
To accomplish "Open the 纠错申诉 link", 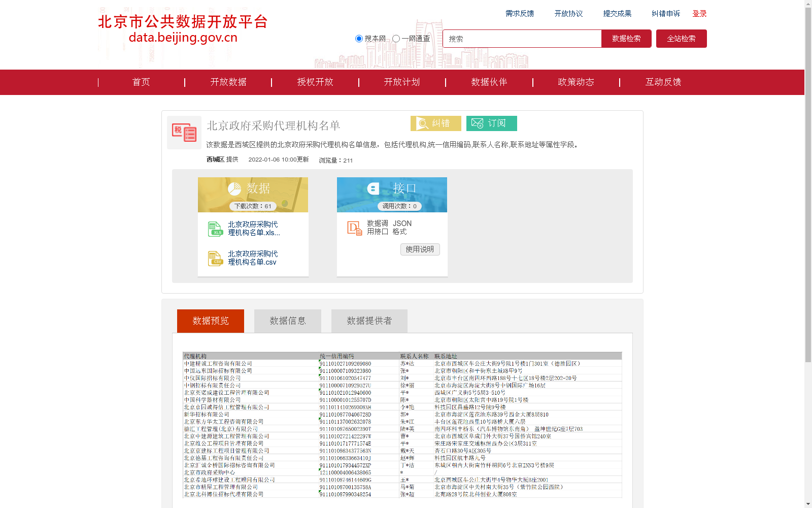I will [x=666, y=14].
